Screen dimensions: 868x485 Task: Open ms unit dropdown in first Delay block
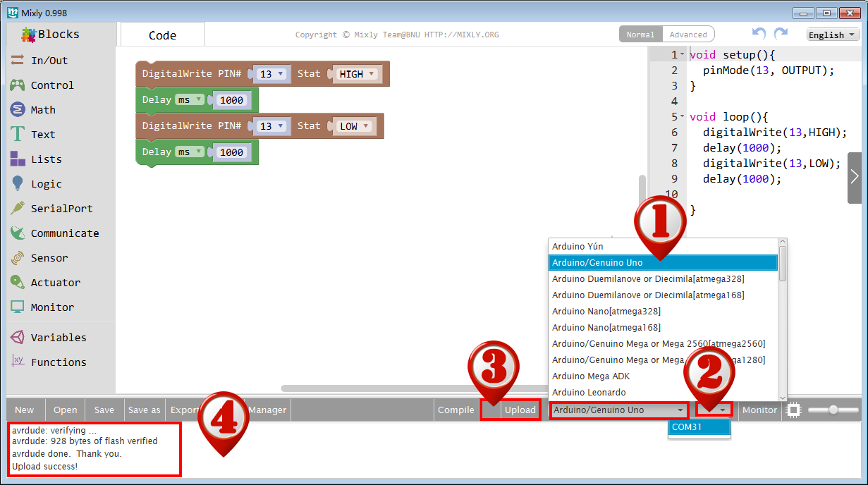click(190, 100)
